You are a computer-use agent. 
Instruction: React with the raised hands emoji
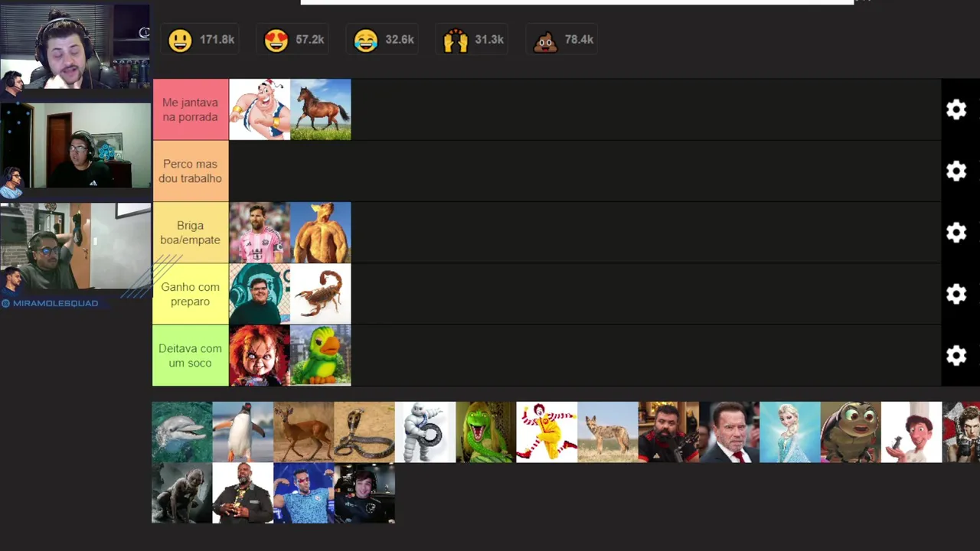[456, 40]
